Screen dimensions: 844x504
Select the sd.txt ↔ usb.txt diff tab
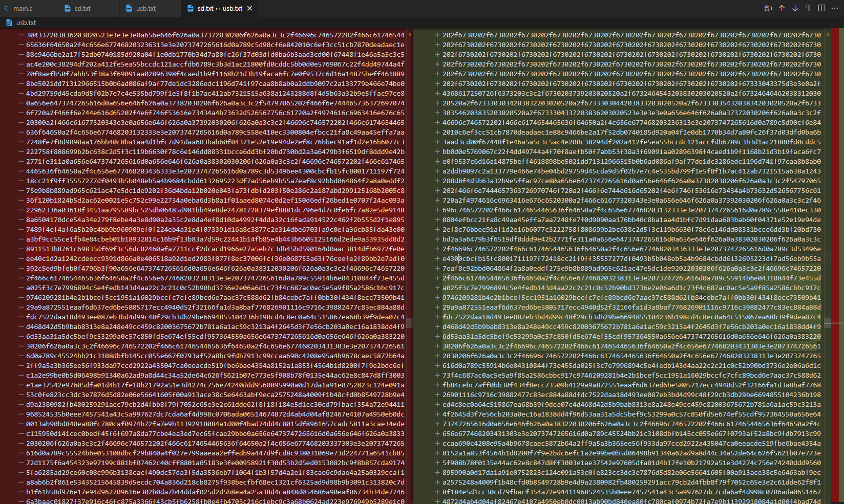click(220, 8)
